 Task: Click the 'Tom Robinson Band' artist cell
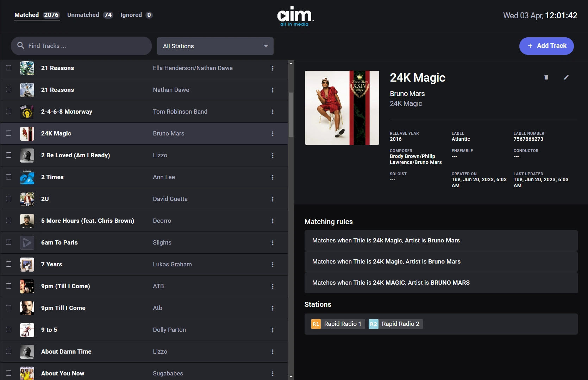pos(180,112)
